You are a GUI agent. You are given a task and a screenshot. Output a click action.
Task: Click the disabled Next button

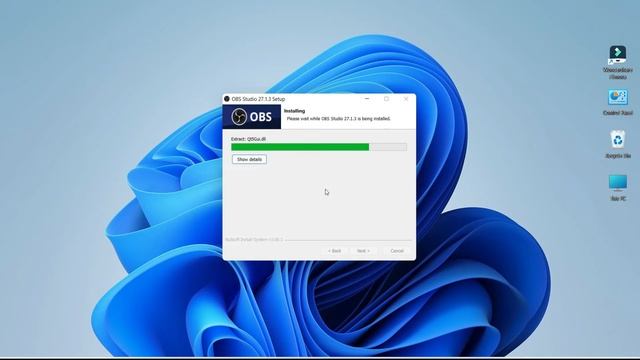[x=363, y=251]
